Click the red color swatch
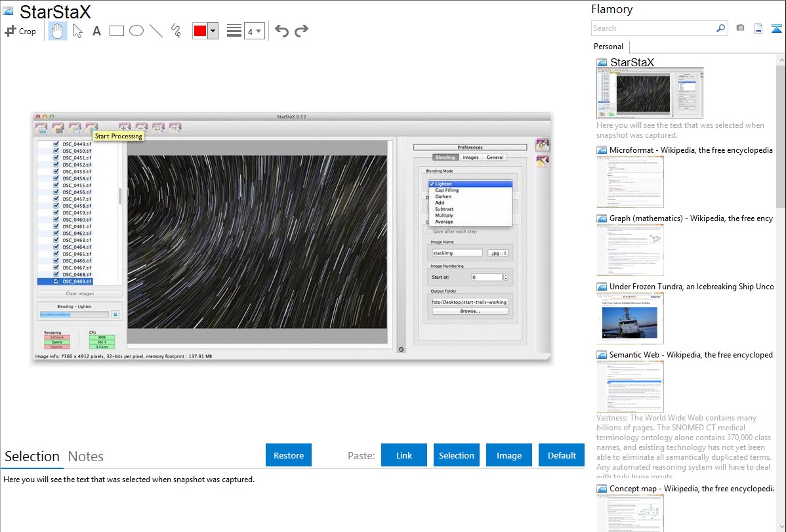This screenshot has height=532, width=786. pyautogui.click(x=200, y=31)
